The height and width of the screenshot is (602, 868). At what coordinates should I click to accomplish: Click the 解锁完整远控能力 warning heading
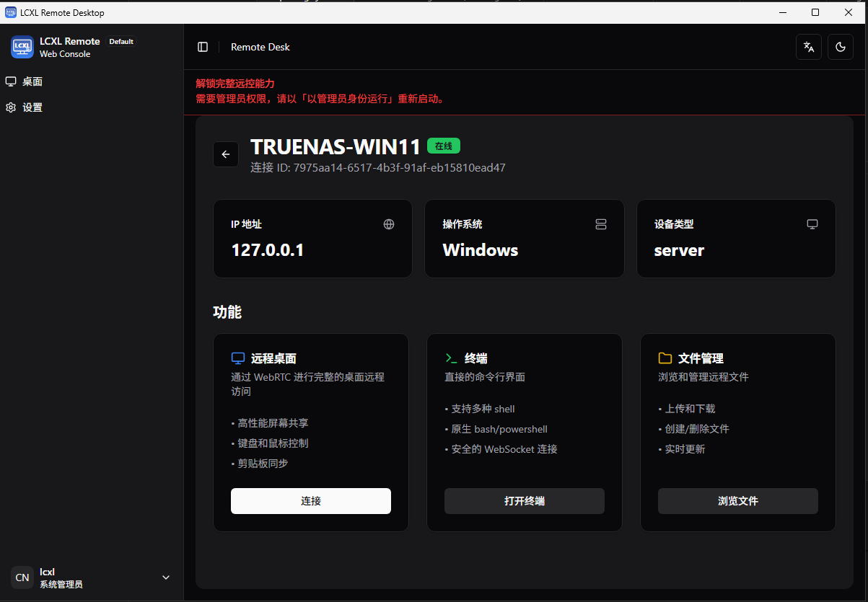235,84
